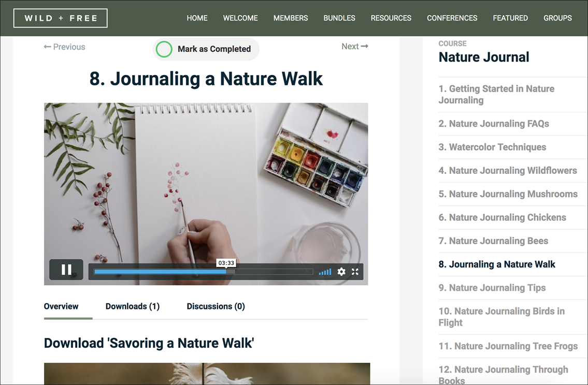Open the WELCOME menu item

(240, 18)
